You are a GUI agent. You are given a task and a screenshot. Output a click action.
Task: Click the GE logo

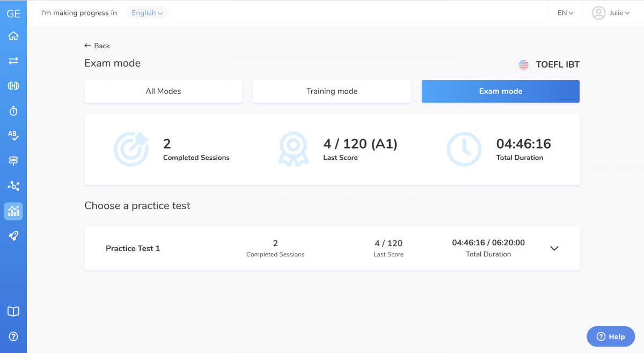[13, 13]
